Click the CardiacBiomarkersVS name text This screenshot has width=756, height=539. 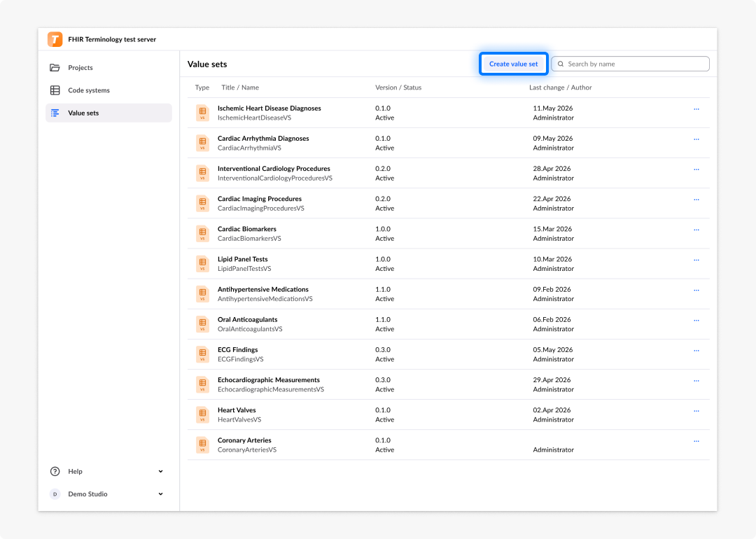249,239
